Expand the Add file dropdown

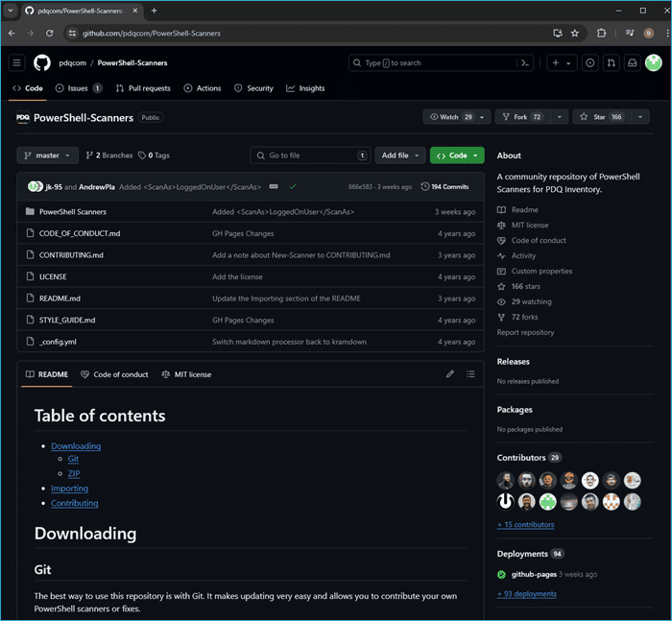[x=400, y=155]
